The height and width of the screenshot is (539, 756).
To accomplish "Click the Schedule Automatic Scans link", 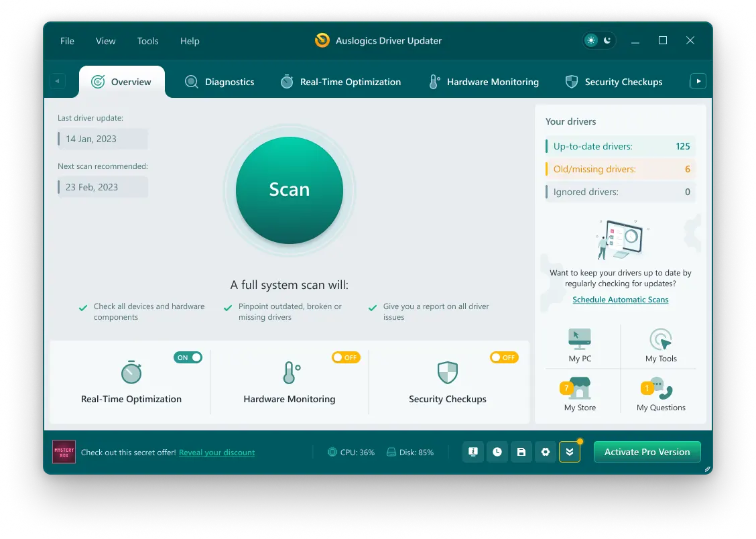I will click(621, 300).
